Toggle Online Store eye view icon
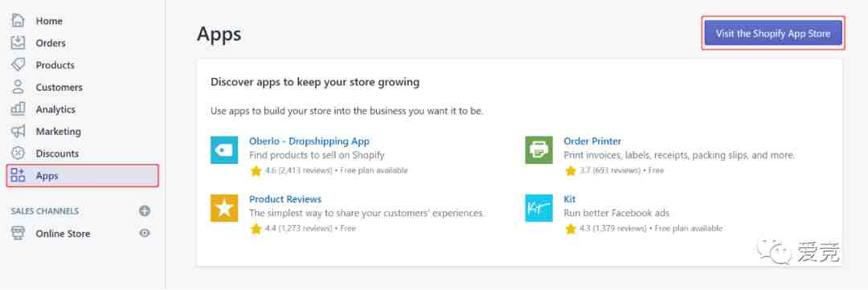868x290 pixels. 145,233
